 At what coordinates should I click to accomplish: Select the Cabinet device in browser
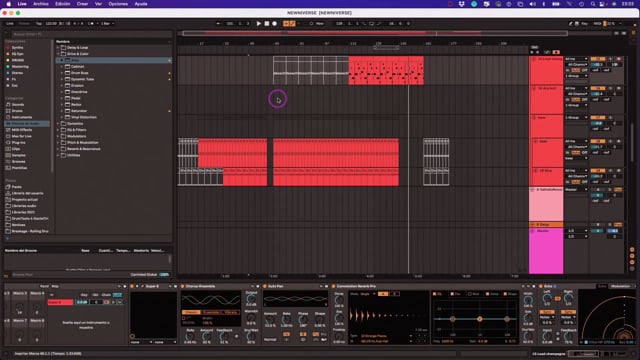[78, 67]
